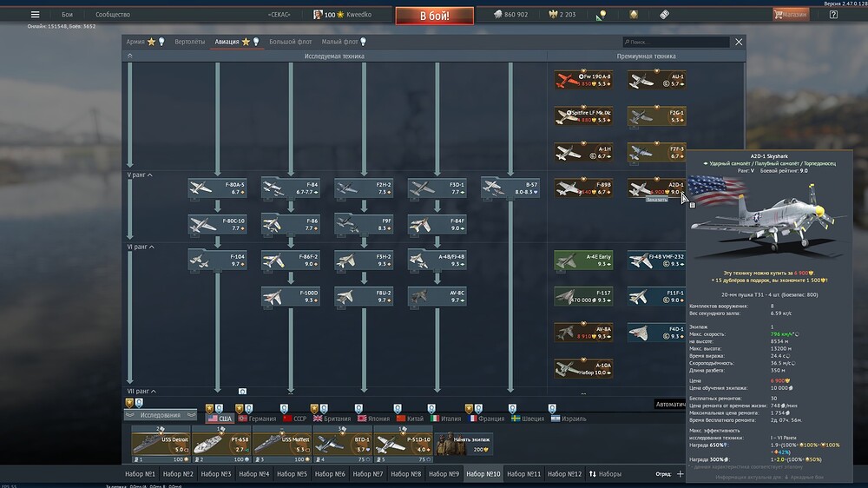Image resolution: width=868 pixels, height=488 pixels.
Task: Select the F2H-2 aircraft
Action: click(x=364, y=188)
